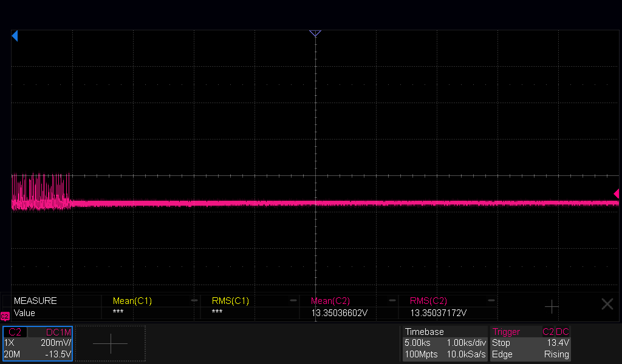The height and width of the screenshot is (364, 622).
Task: Click the pink trigger level arrow on right edge
Action: click(x=616, y=194)
